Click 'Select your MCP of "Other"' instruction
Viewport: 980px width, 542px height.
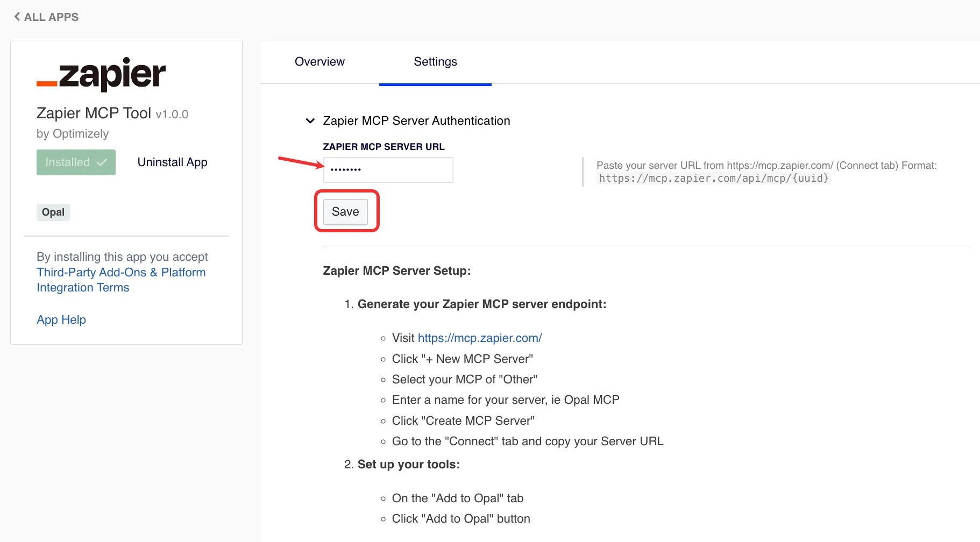coord(465,380)
